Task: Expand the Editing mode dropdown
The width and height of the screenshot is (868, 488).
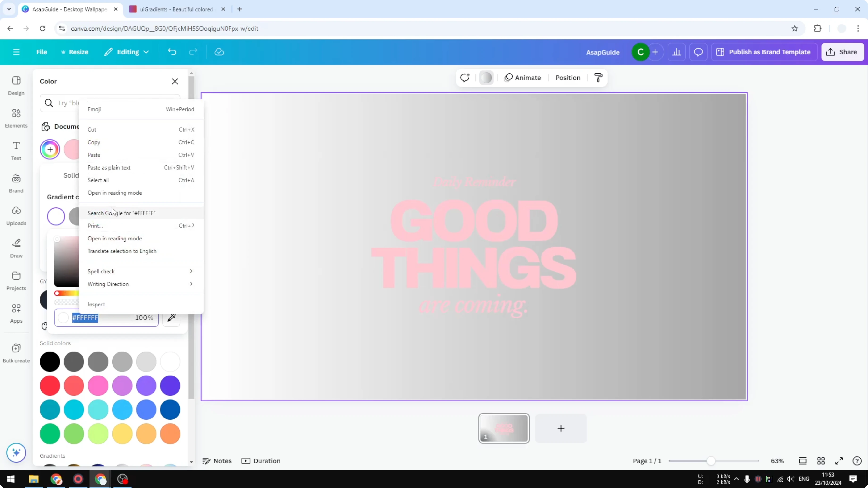Action: (126, 52)
